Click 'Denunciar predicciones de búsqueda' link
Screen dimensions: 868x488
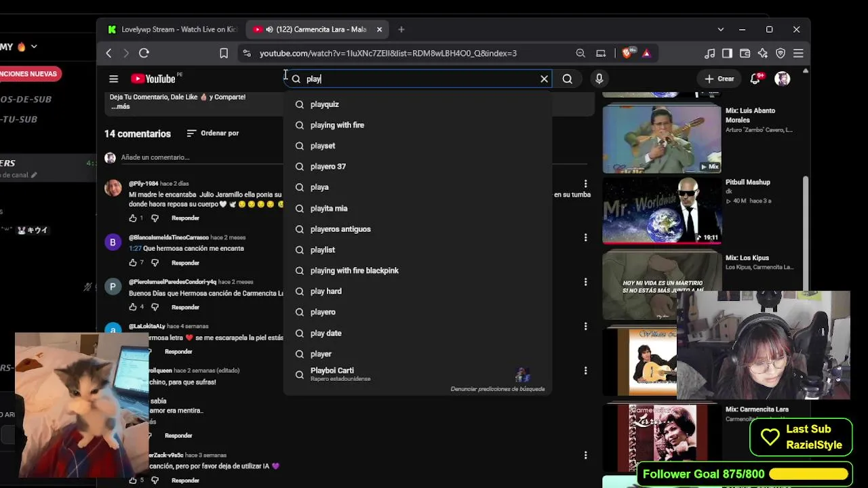point(498,389)
